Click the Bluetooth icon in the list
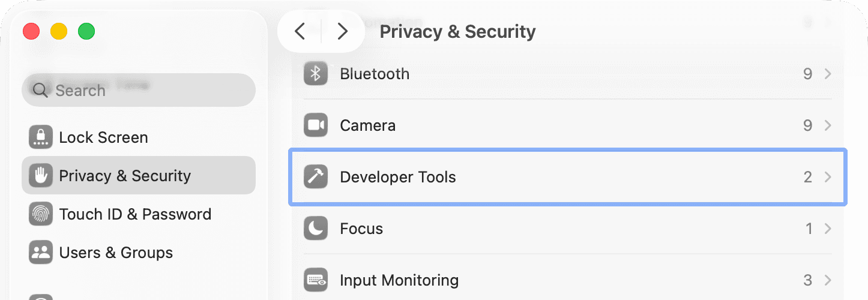 coord(316,74)
